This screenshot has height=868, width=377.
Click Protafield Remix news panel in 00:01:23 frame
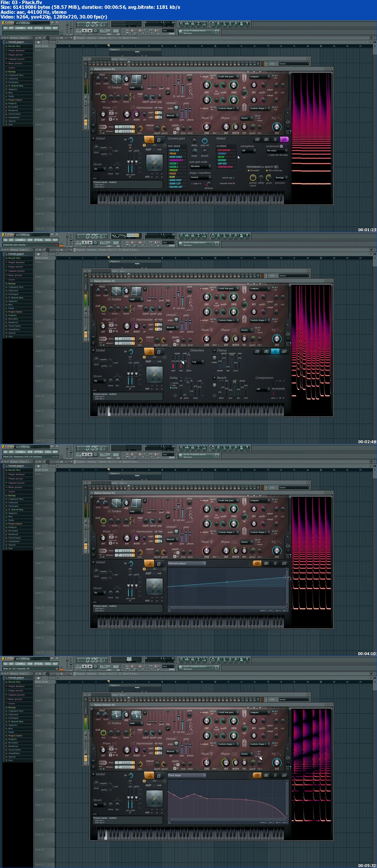click(199, 32)
